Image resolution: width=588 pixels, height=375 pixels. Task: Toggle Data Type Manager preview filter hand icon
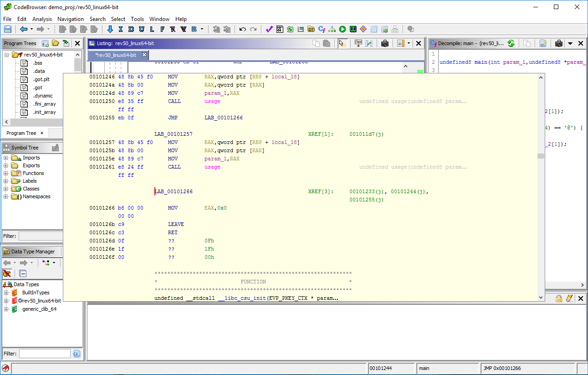coord(7,273)
